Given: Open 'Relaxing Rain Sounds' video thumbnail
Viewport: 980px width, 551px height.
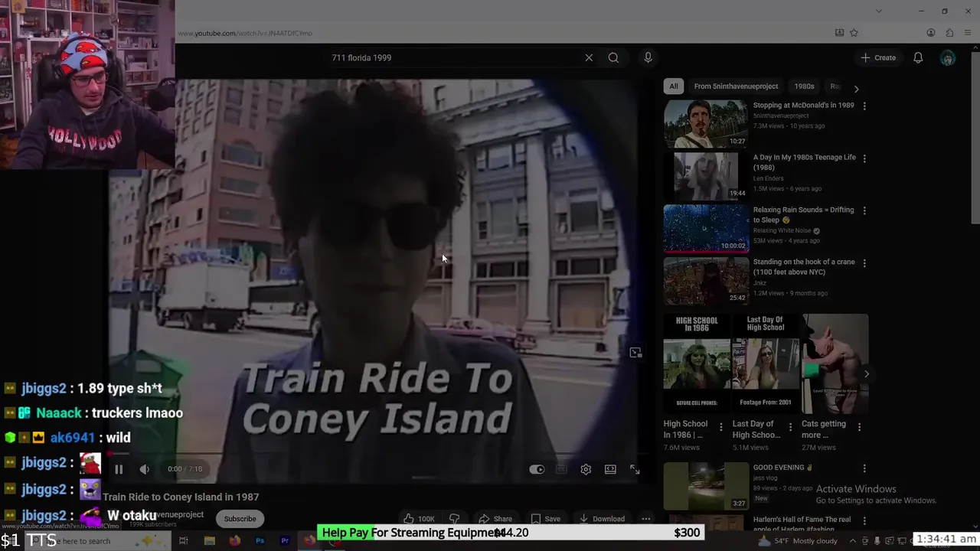Looking at the screenshot, I should (706, 228).
